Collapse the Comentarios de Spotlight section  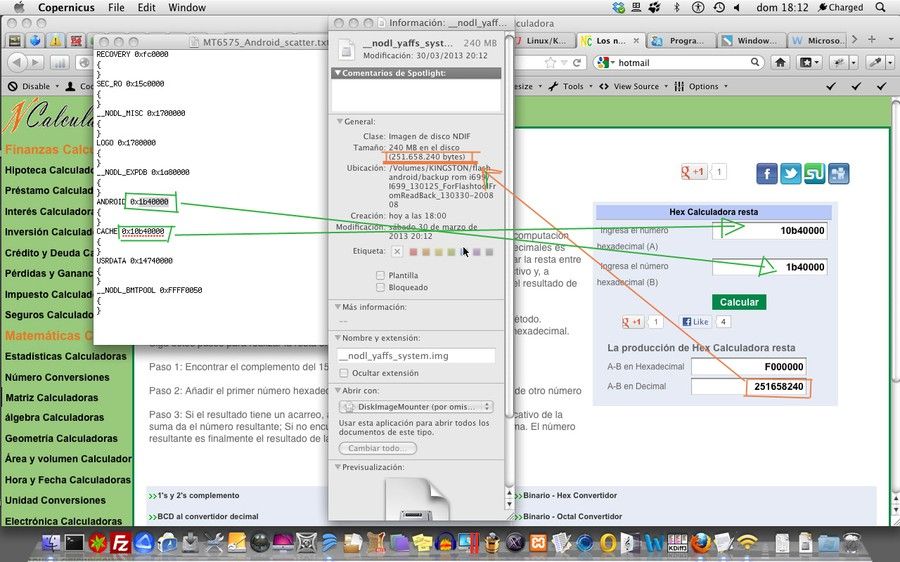338,73
